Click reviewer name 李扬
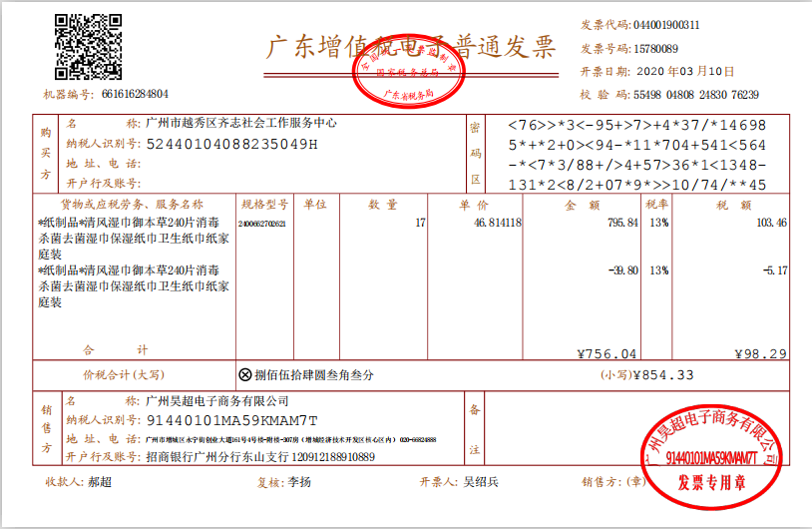The image size is (812, 529). click(299, 482)
